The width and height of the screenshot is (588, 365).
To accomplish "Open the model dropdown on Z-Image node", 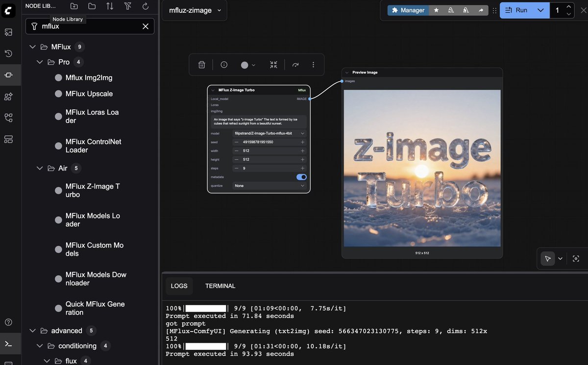I will (269, 133).
